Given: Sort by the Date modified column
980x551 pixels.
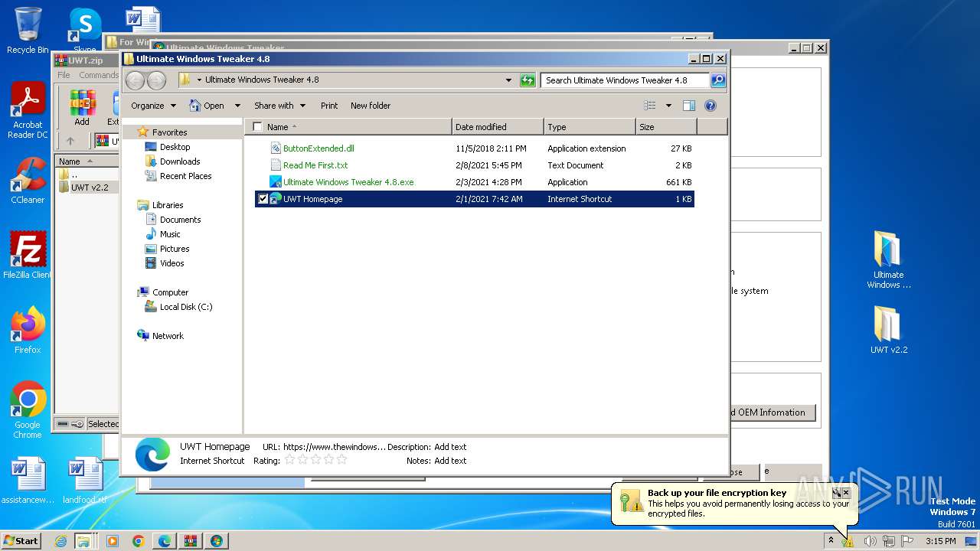Looking at the screenshot, I should click(x=498, y=127).
